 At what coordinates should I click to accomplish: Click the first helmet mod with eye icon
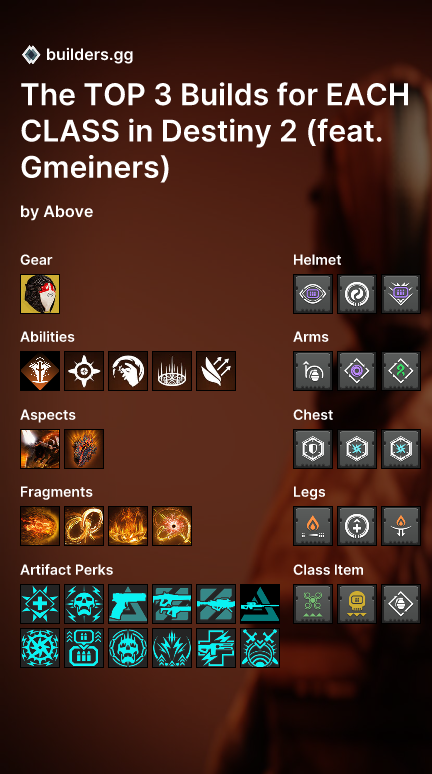pos(313,294)
